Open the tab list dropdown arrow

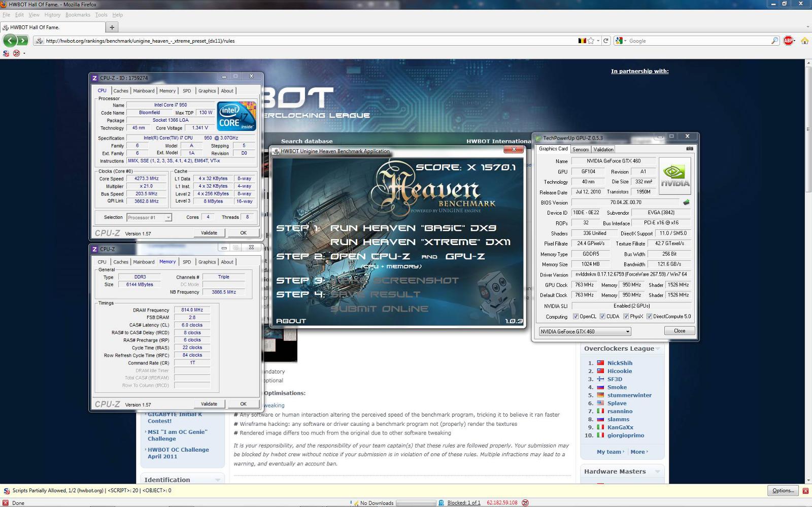click(x=807, y=27)
